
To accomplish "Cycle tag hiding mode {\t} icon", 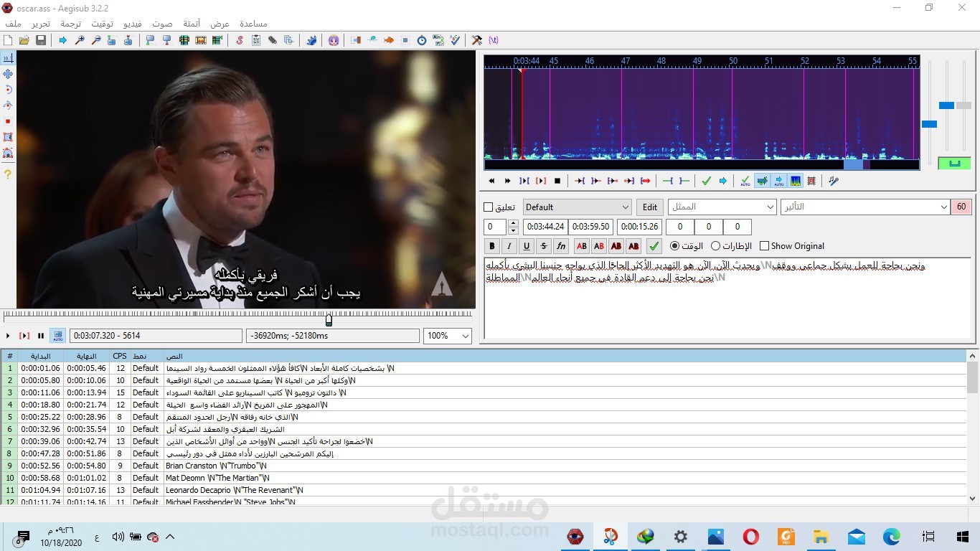I will coord(494,40).
